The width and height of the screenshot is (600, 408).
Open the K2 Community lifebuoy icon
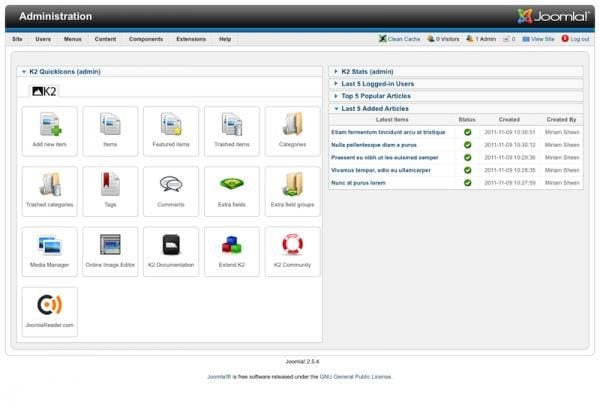tap(292, 251)
